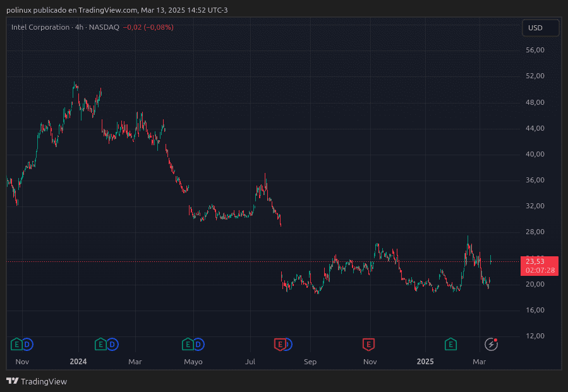Click the Intel Corporation symbol title
The width and height of the screenshot is (568, 392).
(40, 27)
